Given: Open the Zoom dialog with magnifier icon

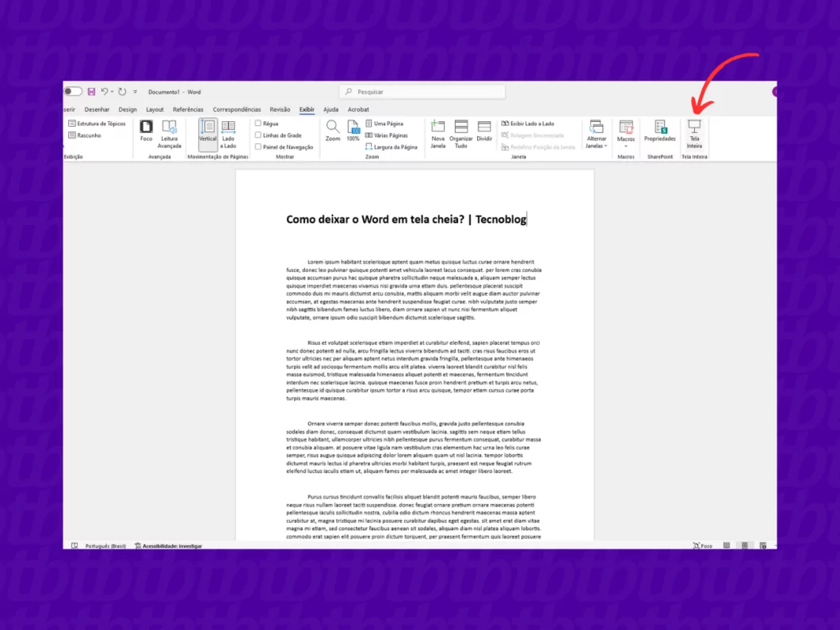Looking at the screenshot, I should coord(333,132).
